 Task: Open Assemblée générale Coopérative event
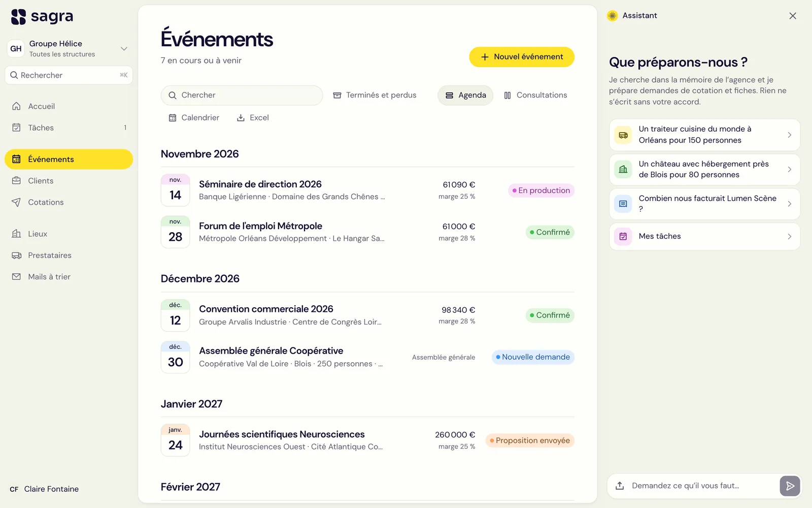[367, 357]
